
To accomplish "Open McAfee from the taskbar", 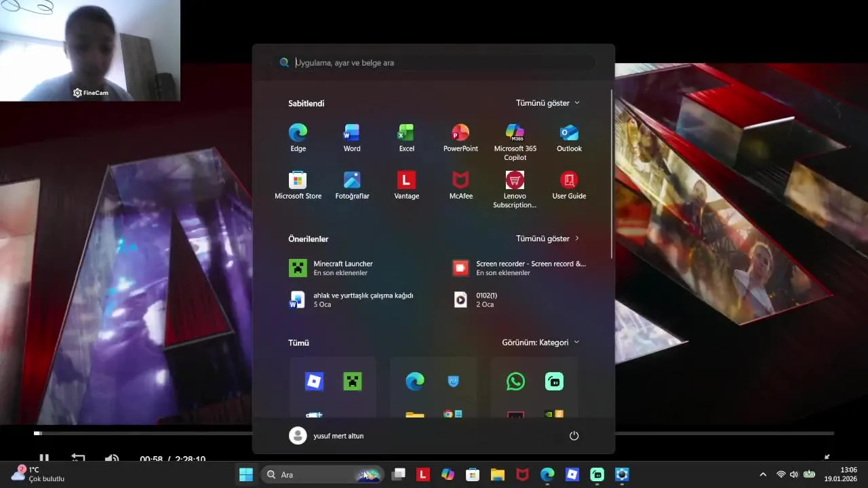I will 522,474.
